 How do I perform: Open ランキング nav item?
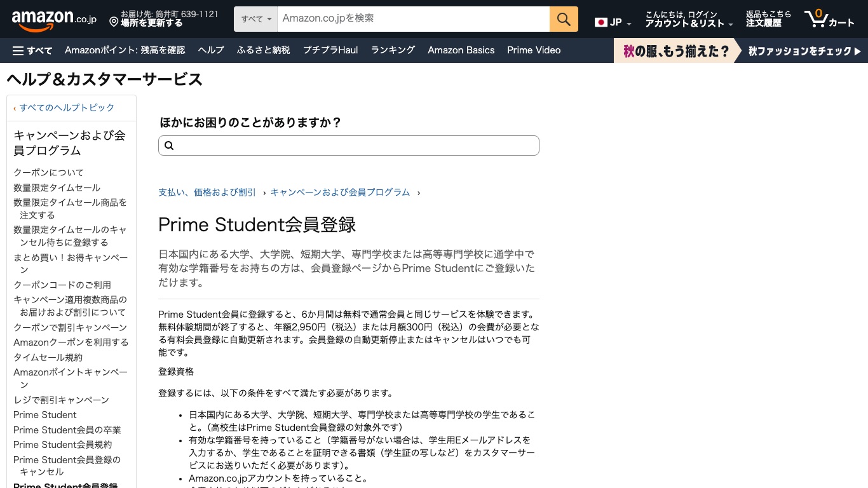tap(393, 50)
